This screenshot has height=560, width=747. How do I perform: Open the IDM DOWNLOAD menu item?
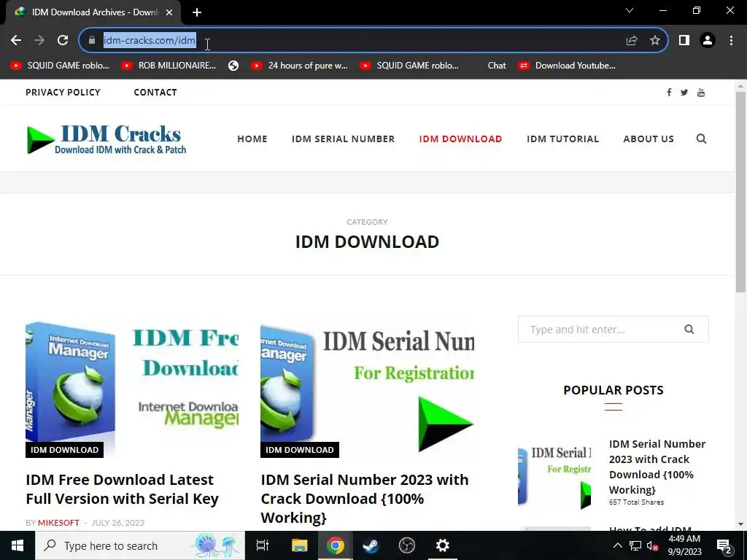coord(460,139)
